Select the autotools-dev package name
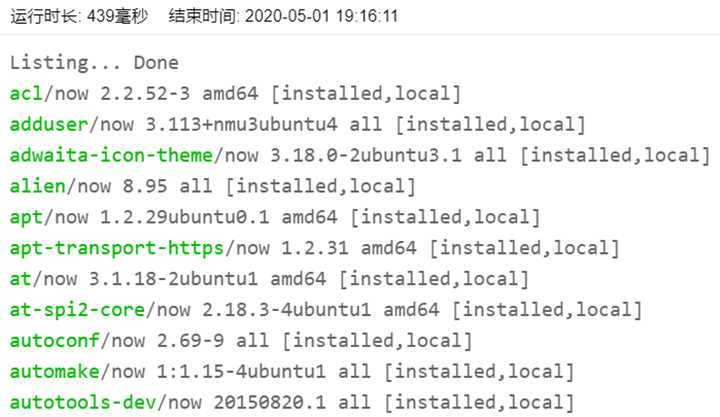This screenshot has width=720, height=417. (83, 402)
